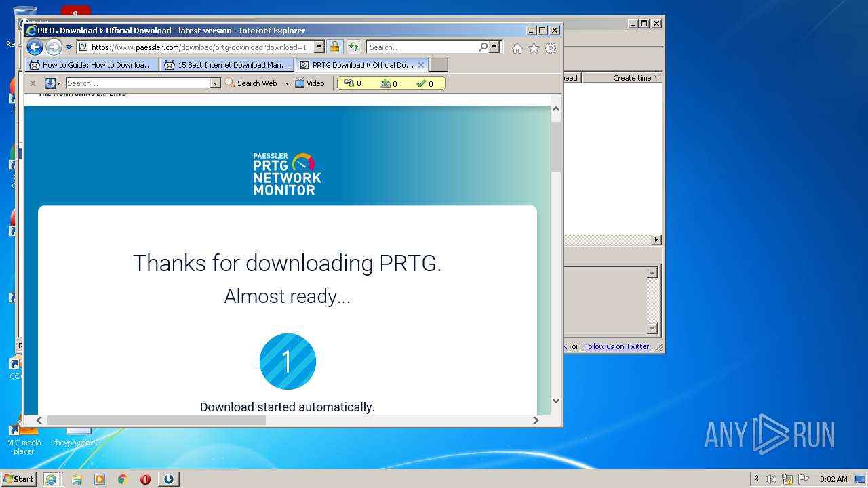Viewport: 868px width, 488px height.
Task: Click the Search Web button
Action: click(251, 83)
